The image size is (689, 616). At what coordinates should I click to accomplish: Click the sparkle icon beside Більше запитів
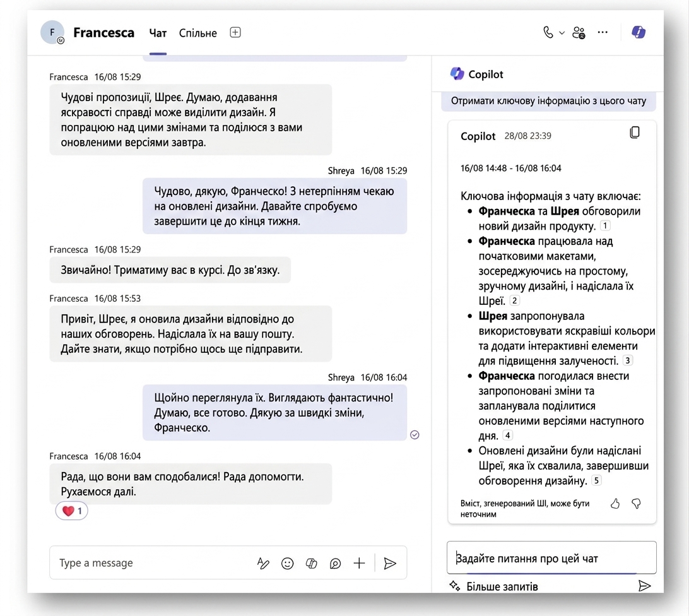455,586
